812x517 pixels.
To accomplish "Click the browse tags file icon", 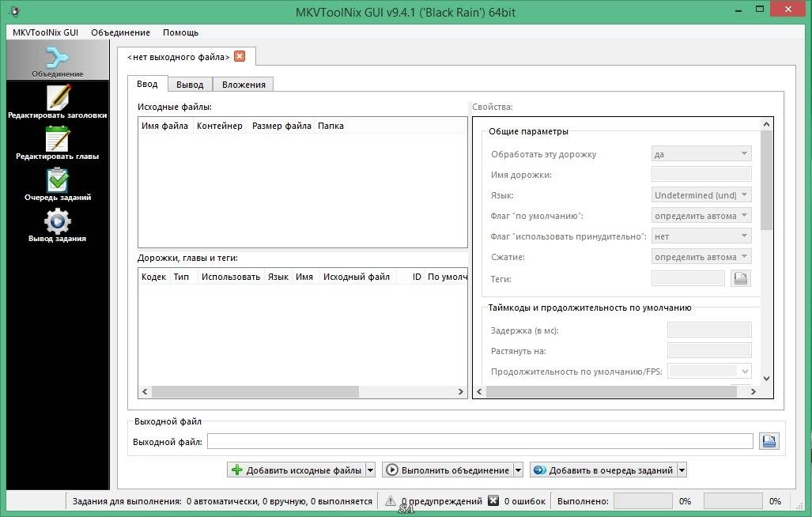I will (x=741, y=278).
